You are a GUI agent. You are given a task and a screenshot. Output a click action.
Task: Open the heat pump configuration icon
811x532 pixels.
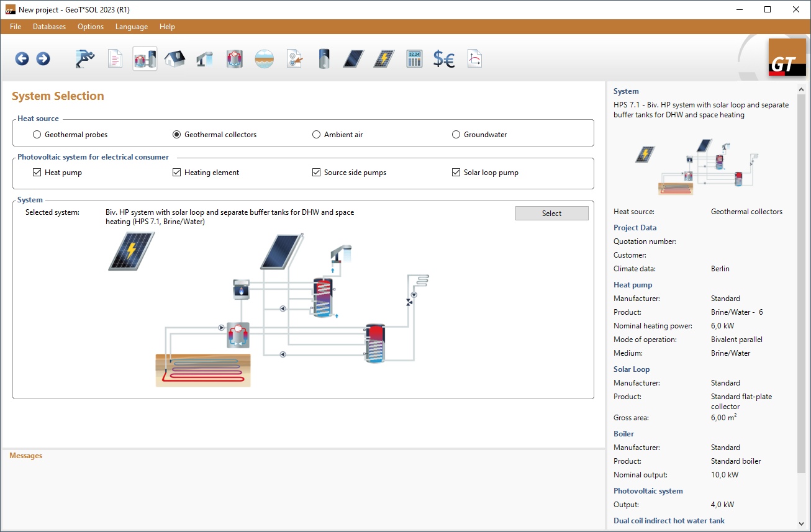point(234,58)
